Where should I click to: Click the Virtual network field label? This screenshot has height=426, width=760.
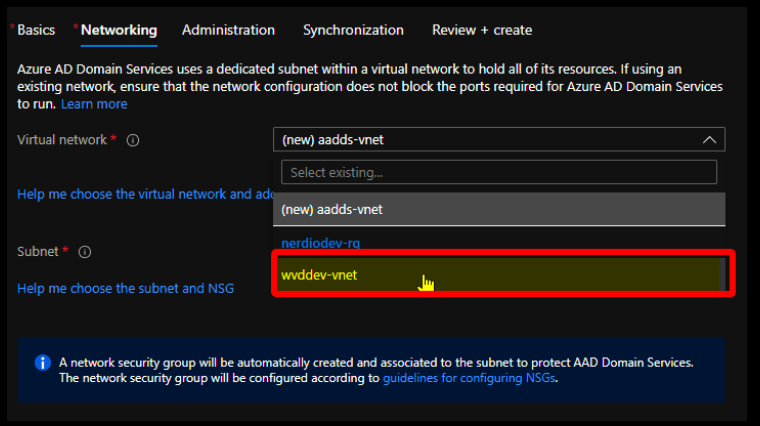point(62,140)
